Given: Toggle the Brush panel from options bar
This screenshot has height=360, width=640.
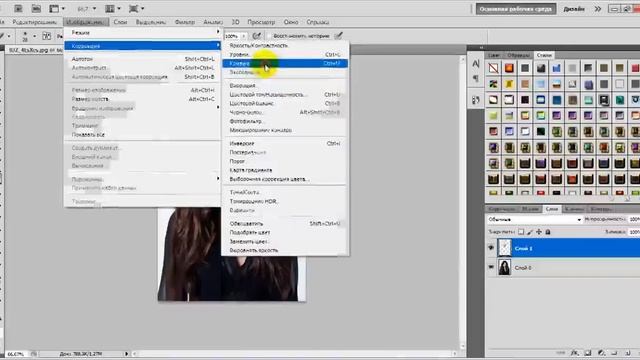Looking at the screenshot, I should click(x=47, y=36).
